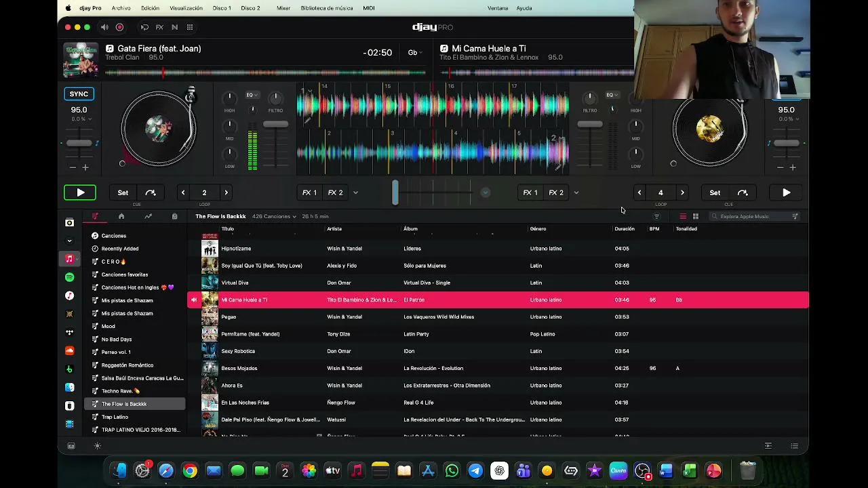
Task: Open the videos library source
Action: coord(69,424)
